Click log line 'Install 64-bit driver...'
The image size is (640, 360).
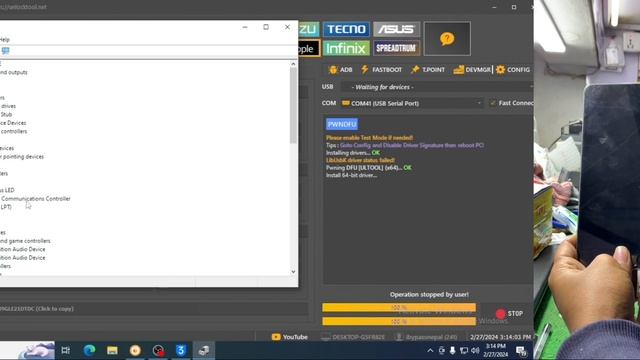[351, 176]
